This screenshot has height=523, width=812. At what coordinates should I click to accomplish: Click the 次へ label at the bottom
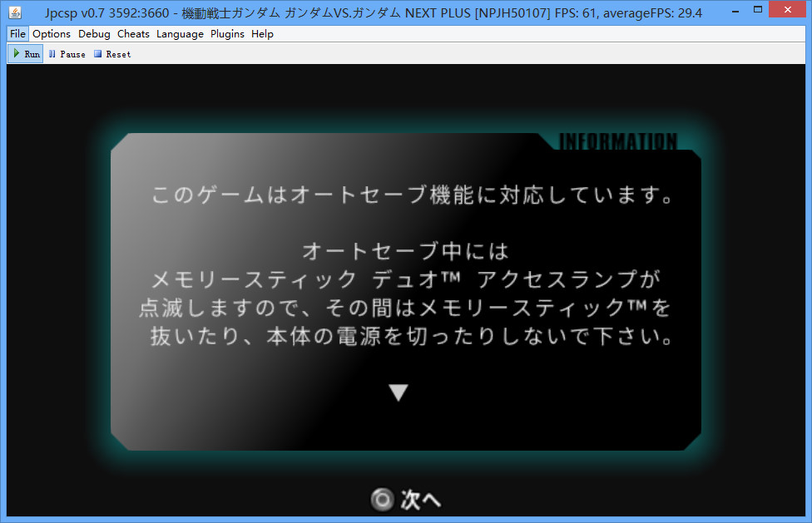(419, 500)
